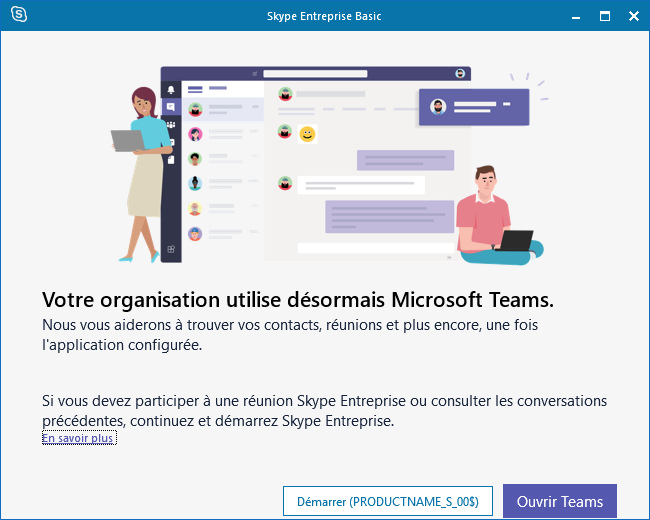Minimize the Skype Entreprise Basic window

tap(576, 16)
